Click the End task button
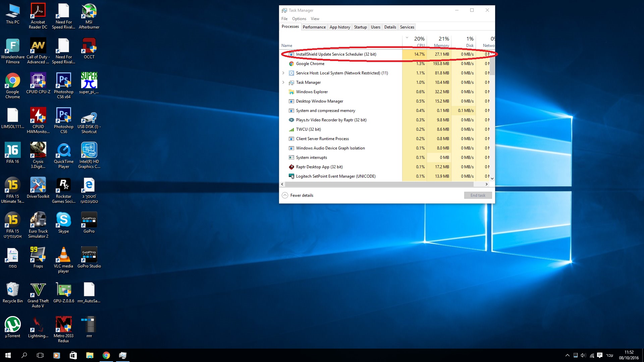Viewport: 644px width, 362px height. (478, 195)
